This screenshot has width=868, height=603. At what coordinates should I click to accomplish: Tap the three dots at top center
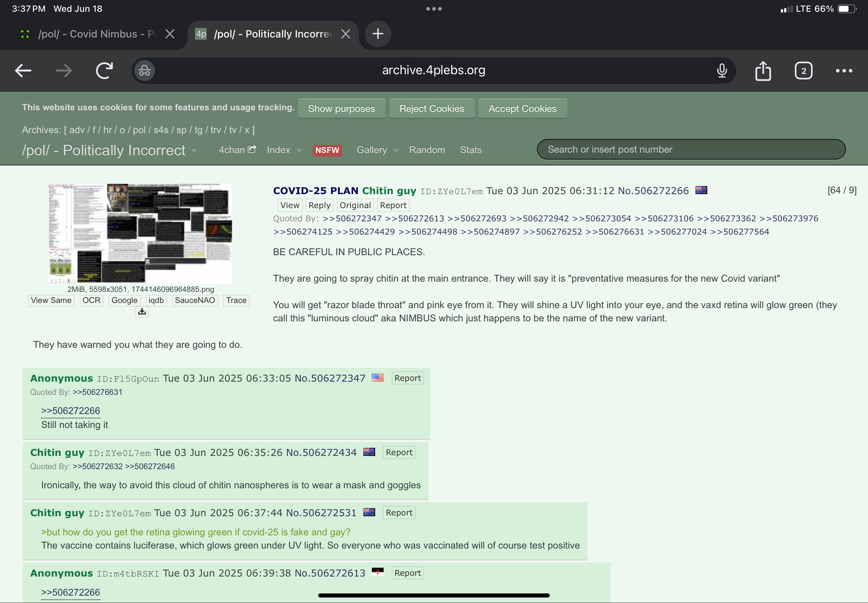434,9
